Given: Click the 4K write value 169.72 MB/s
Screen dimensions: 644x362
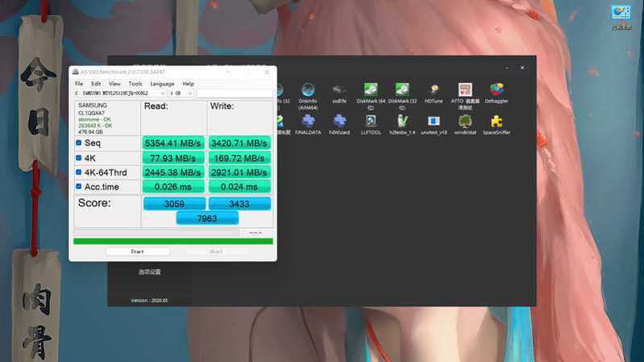Looking at the screenshot, I should 239,158.
